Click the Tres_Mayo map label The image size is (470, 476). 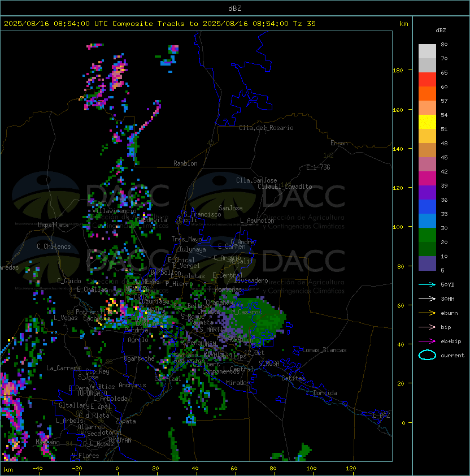tap(186, 239)
